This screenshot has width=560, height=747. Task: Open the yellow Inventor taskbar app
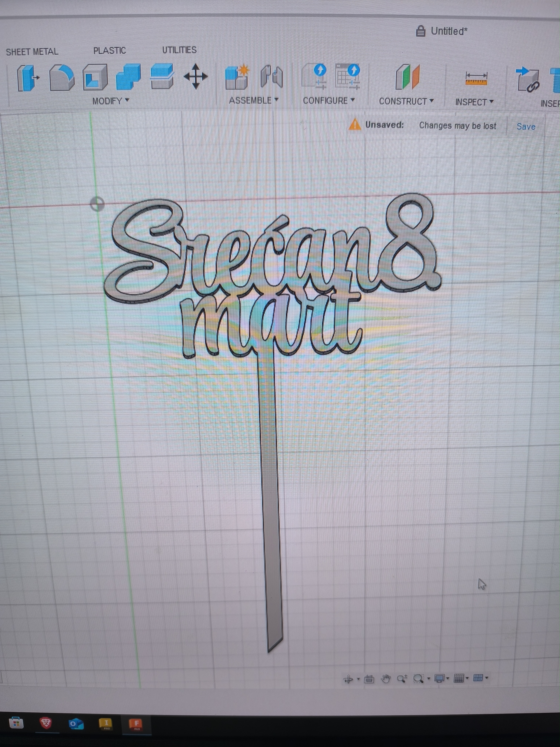click(106, 724)
